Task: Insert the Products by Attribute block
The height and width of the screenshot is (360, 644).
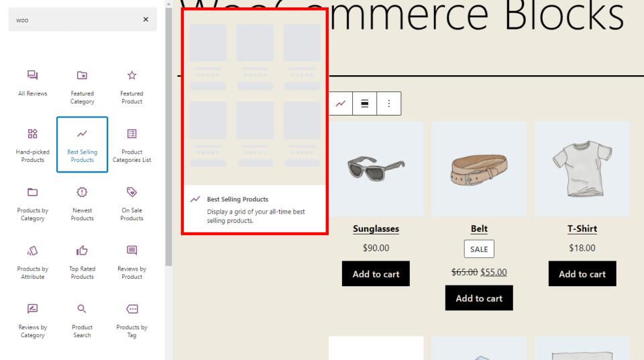Action: 32,261
